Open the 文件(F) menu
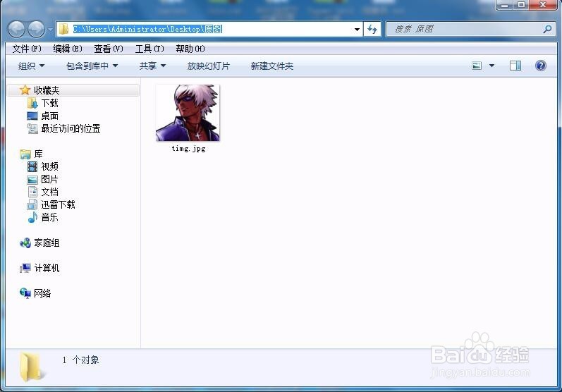Image resolution: width=562 pixels, height=392 pixels. coord(27,49)
